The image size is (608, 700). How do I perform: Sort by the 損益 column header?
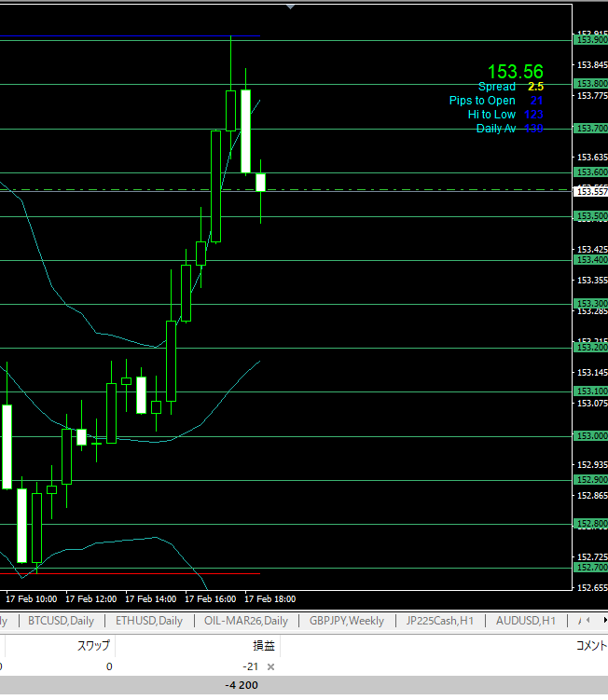pyautogui.click(x=264, y=645)
